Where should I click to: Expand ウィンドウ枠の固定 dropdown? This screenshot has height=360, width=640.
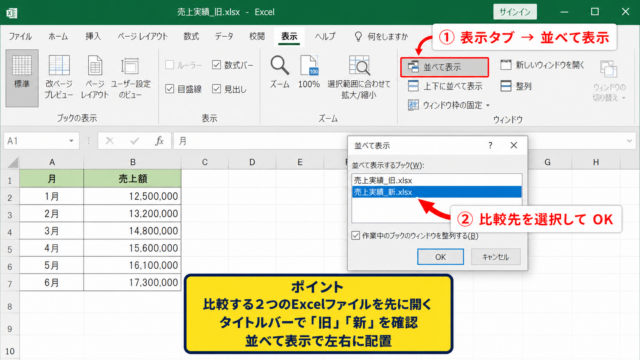pos(488,105)
